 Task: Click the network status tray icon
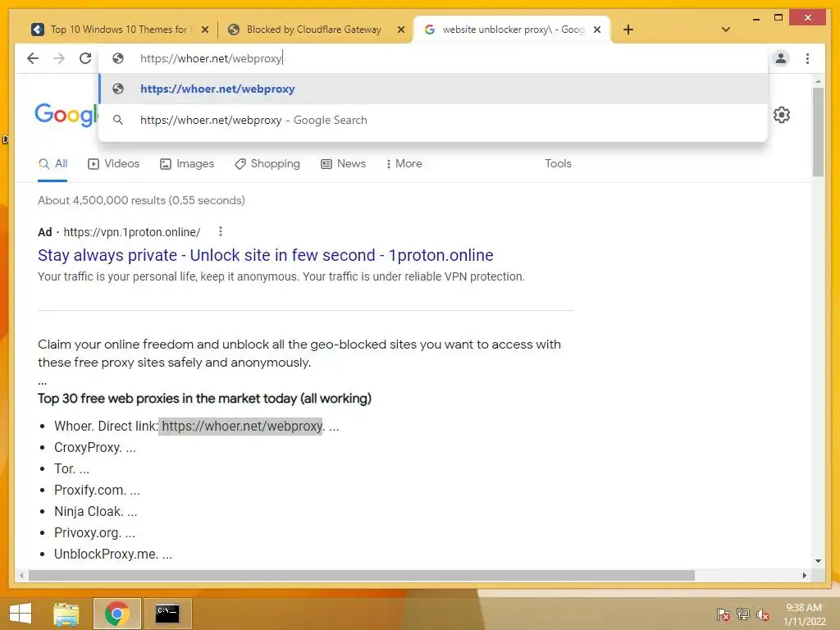click(x=743, y=614)
